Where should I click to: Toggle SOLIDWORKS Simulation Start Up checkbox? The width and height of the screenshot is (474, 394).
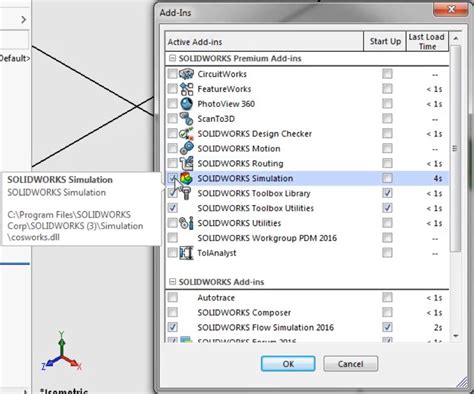(387, 178)
